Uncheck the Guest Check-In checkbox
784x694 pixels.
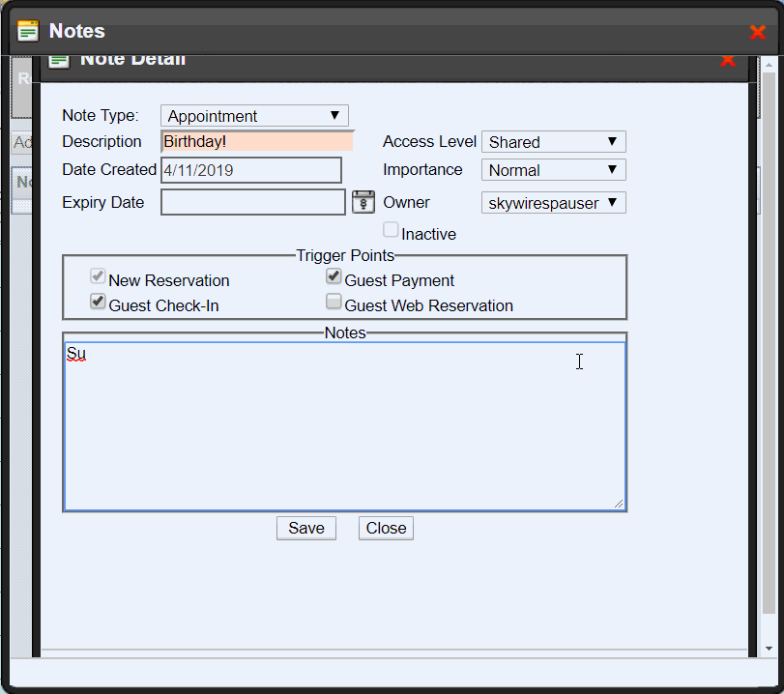[x=98, y=301]
